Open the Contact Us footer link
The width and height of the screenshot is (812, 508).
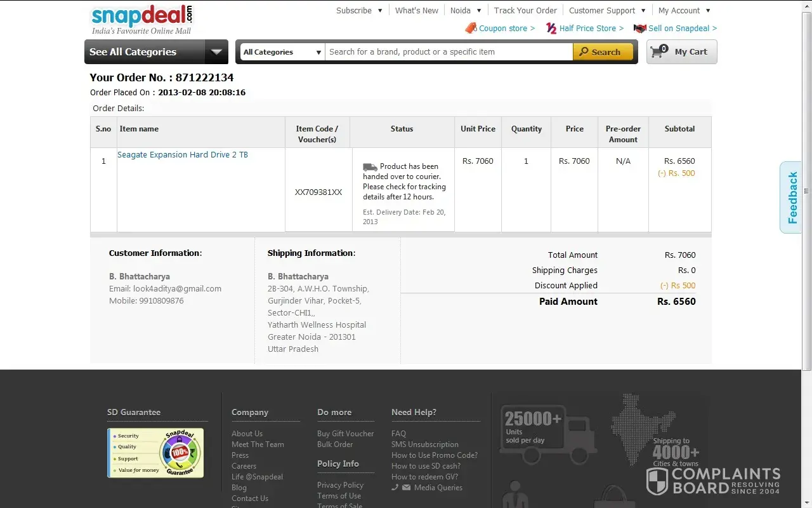[x=250, y=498]
